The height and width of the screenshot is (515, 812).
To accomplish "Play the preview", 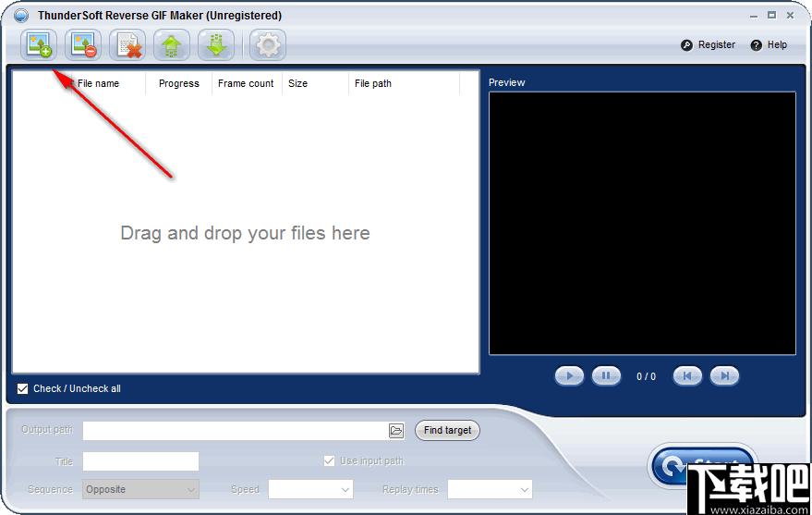I will point(569,376).
